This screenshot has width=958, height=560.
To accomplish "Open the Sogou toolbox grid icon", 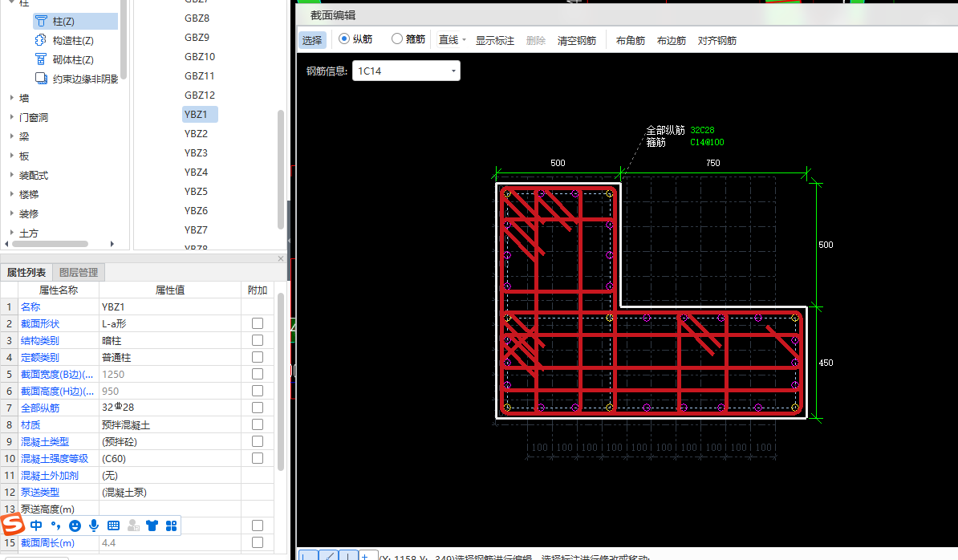I will point(172,526).
